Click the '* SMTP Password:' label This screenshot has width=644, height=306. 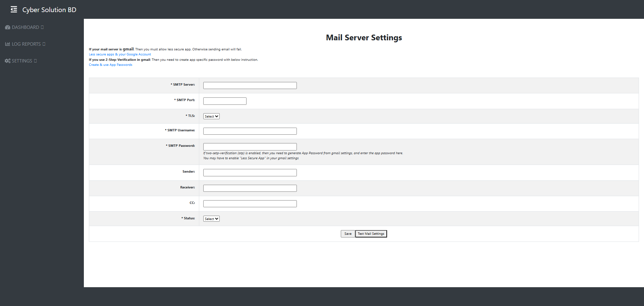point(180,146)
